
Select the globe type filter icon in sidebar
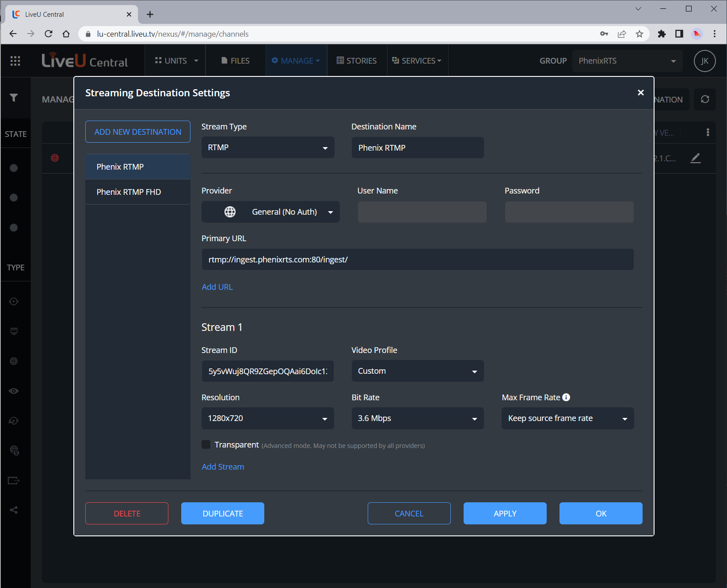[x=14, y=361]
